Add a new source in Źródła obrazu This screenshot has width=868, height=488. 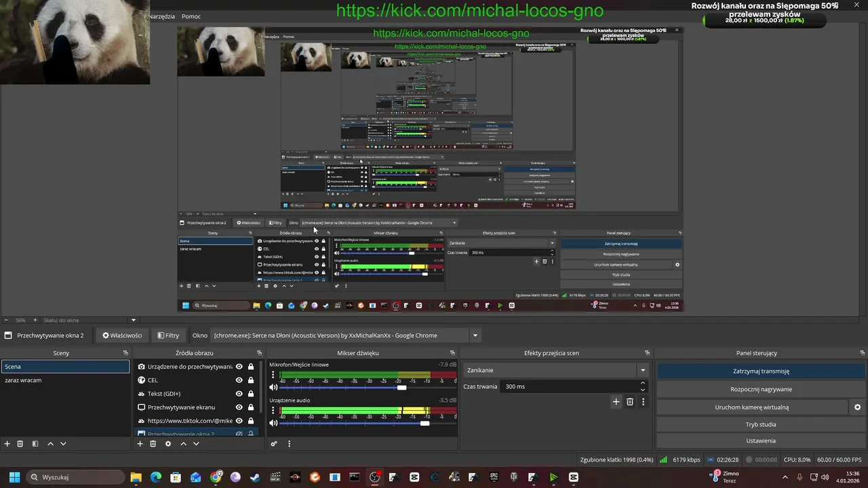pyautogui.click(x=140, y=444)
